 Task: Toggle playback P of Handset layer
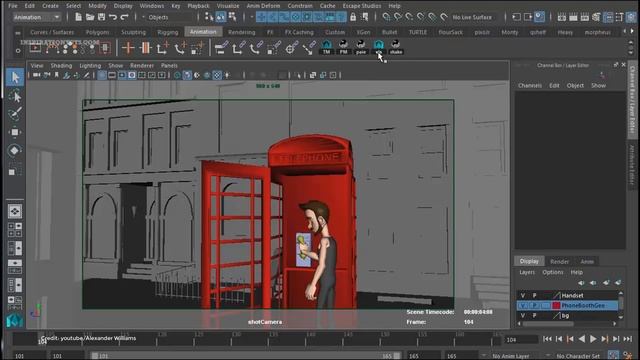coord(534,295)
